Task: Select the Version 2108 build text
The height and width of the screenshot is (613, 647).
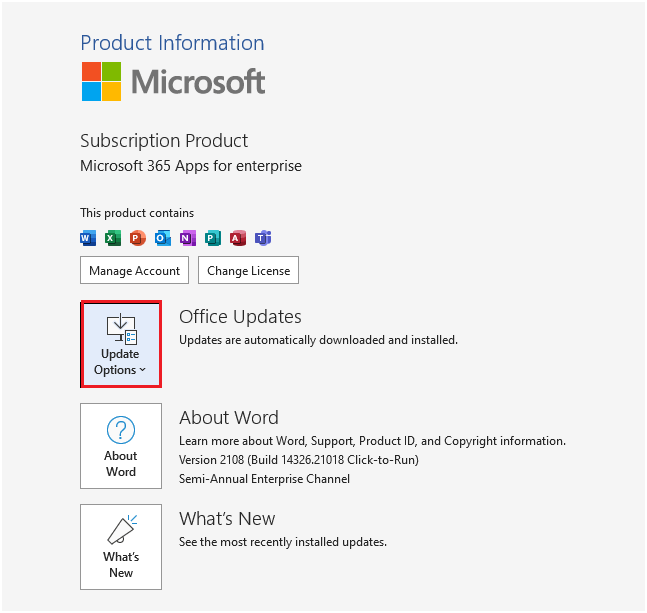Action: pos(298,460)
